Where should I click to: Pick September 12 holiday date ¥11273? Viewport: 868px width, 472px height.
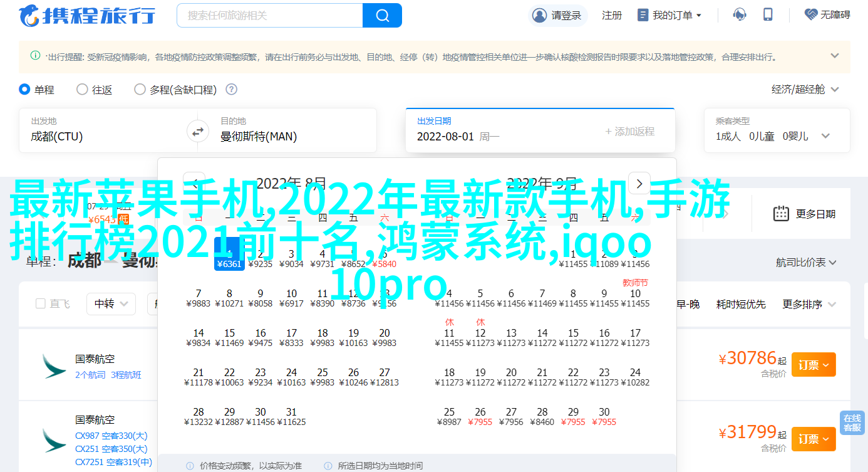(x=480, y=333)
